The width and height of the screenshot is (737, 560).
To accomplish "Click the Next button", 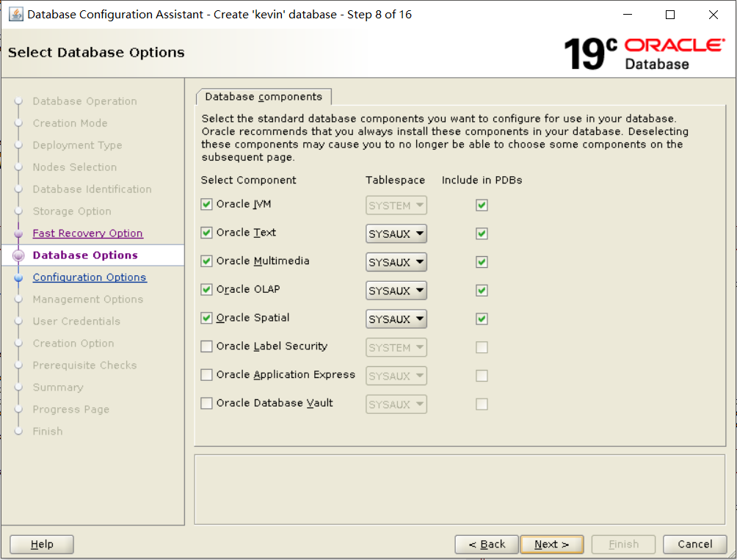I will point(552,544).
